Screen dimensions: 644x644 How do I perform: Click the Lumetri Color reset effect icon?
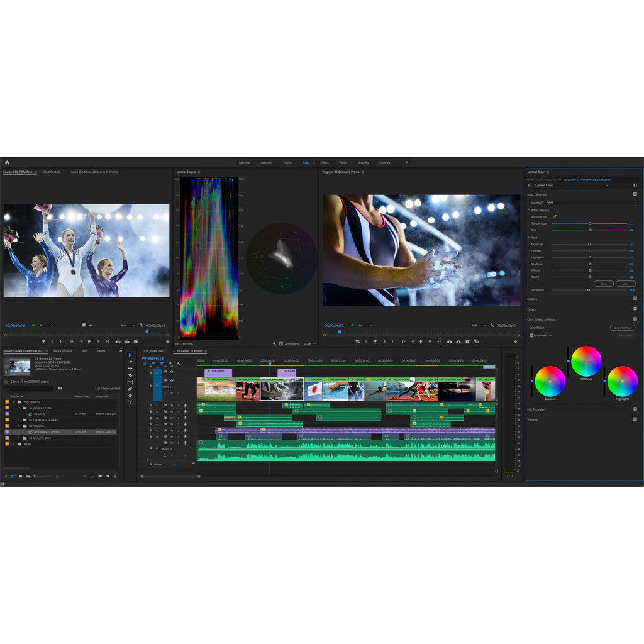click(x=635, y=186)
